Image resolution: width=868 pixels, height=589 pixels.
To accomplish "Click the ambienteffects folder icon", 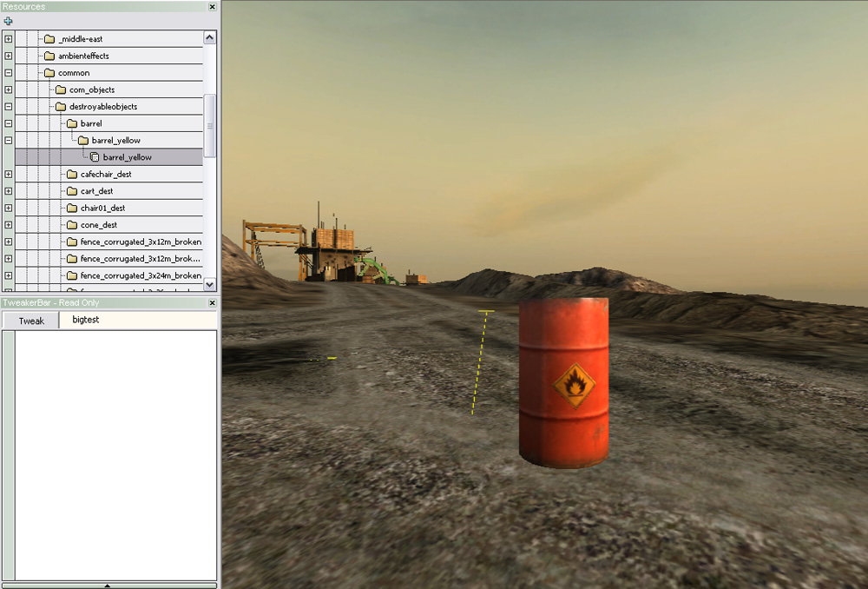I will tap(49, 56).
